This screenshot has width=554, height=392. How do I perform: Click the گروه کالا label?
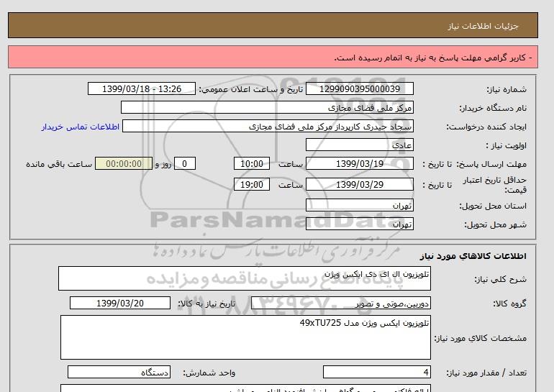[x=510, y=304]
